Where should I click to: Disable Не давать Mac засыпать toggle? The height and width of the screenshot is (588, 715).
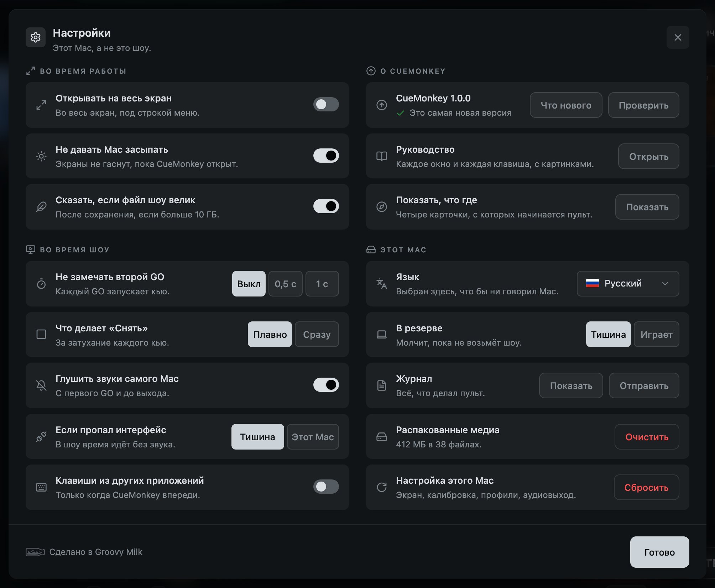coord(326,156)
